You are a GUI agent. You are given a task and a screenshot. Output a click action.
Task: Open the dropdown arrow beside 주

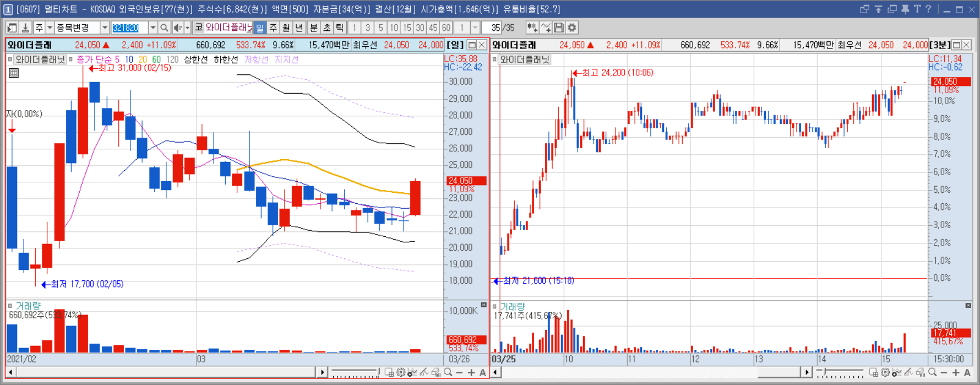pyautogui.click(x=50, y=28)
